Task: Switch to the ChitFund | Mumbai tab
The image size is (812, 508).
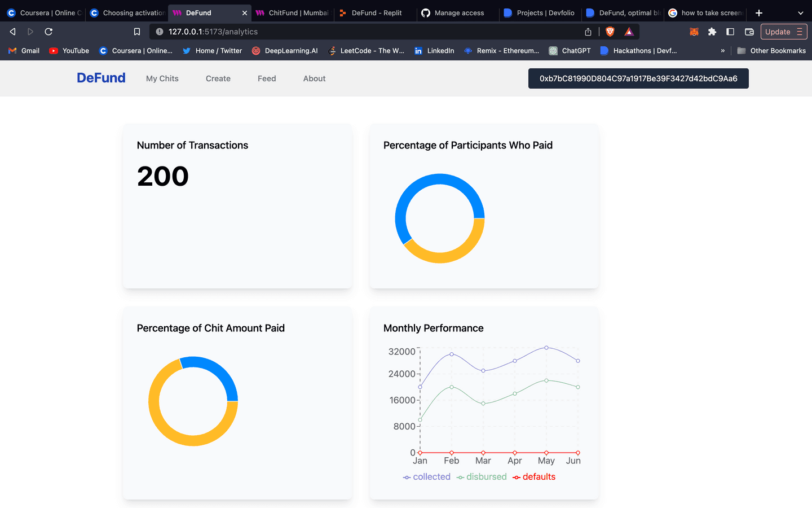Action: pos(292,12)
